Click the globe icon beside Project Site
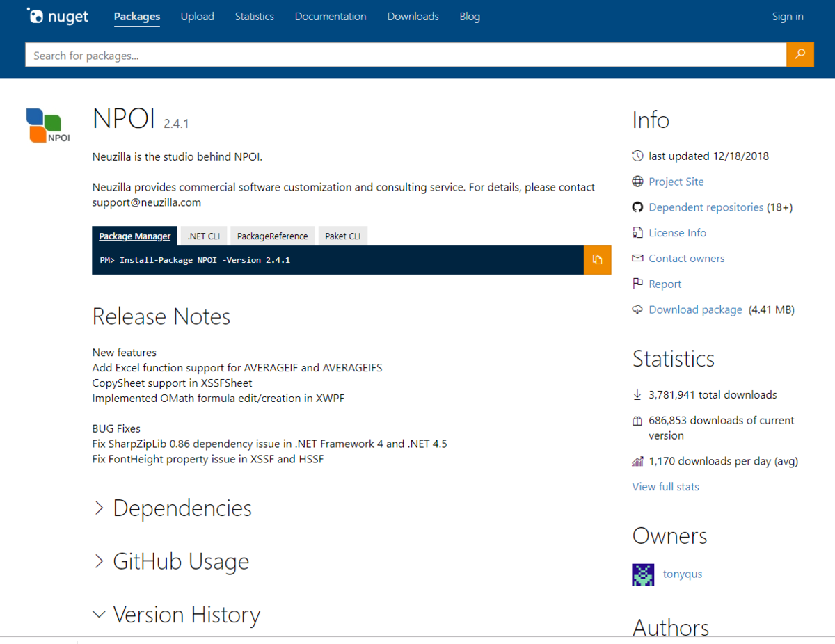The image size is (835, 644). pyautogui.click(x=637, y=182)
